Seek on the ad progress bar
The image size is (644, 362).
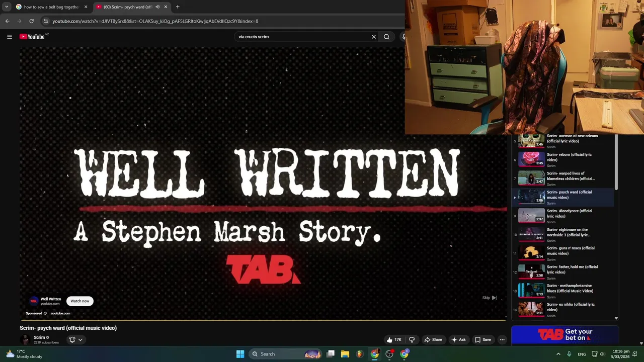[x=263, y=320]
